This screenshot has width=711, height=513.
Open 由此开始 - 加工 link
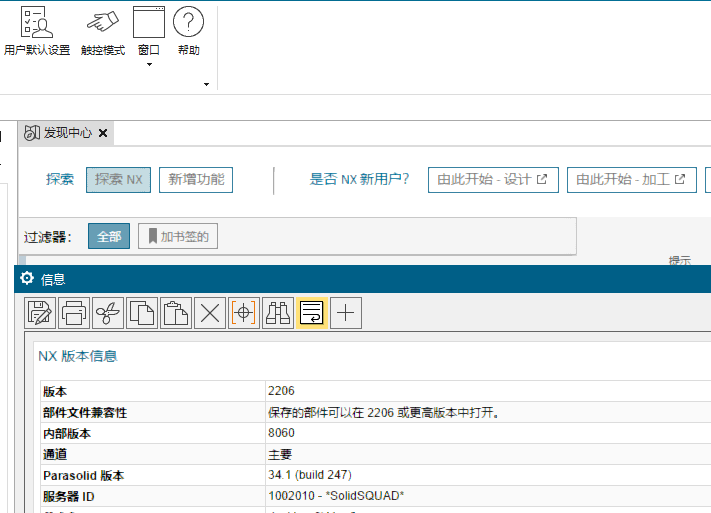[x=632, y=180]
